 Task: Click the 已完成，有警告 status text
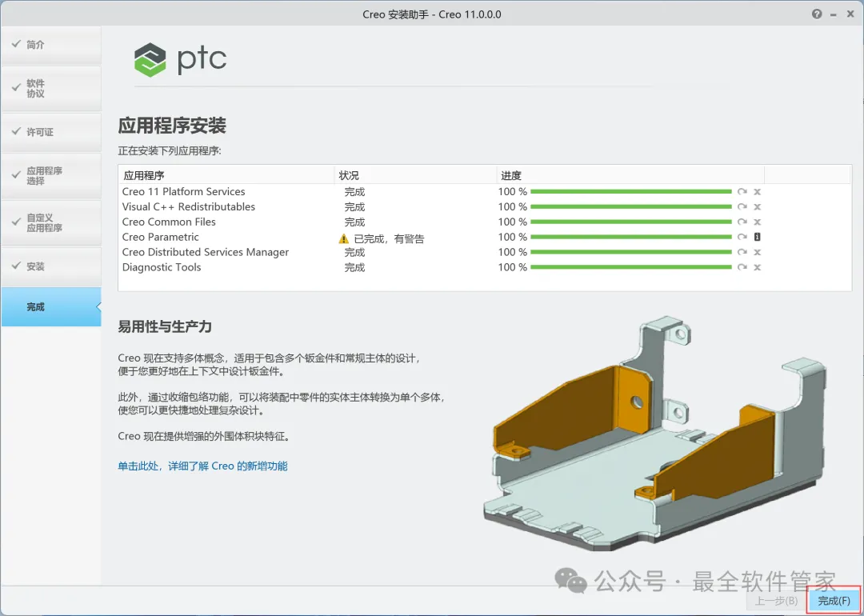(x=389, y=239)
